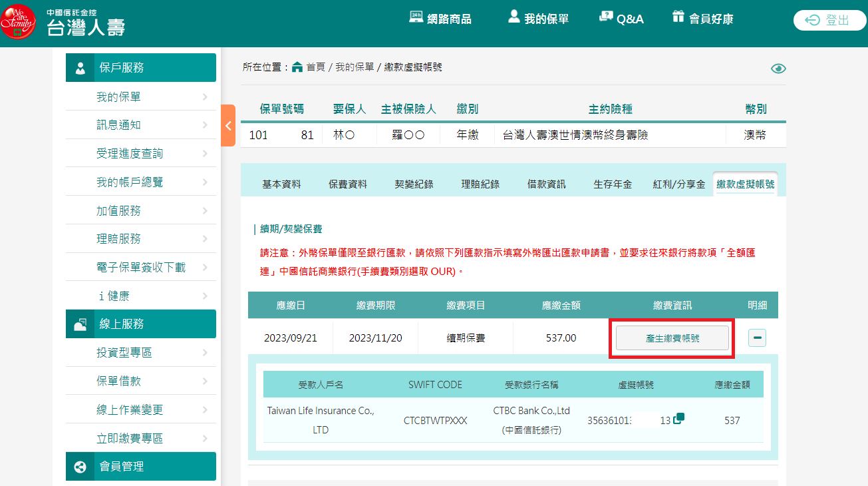Click the 登出 logout button

pos(829,21)
